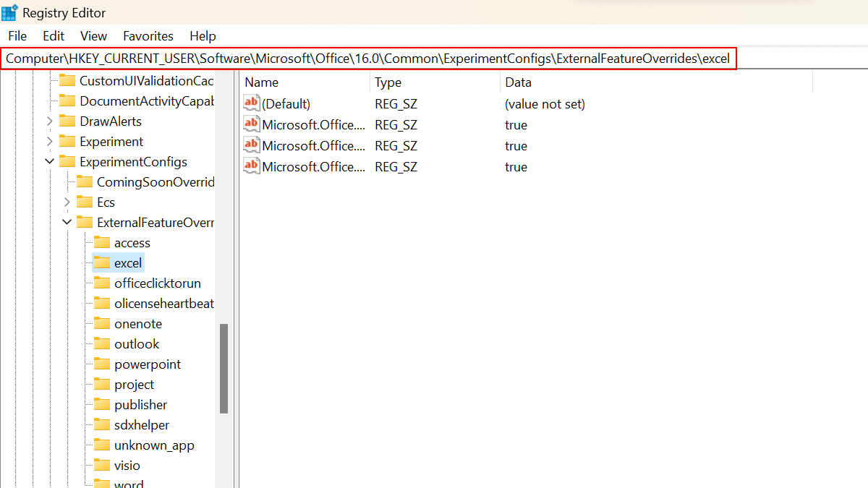Open the Favorites menu
Viewport: 868px width, 488px height.
coord(148,36)
